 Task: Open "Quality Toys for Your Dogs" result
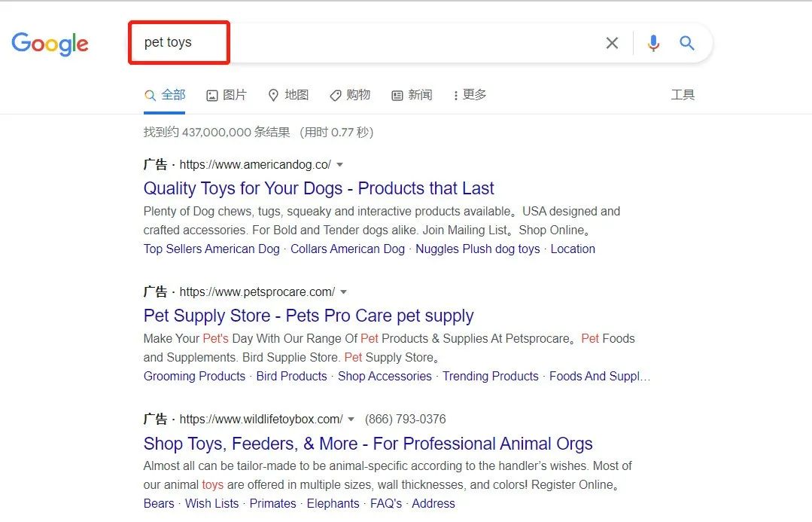click(318, 188)
